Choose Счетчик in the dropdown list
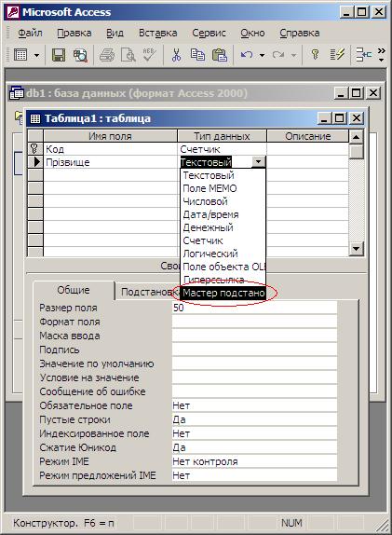The image size is (392, 535). (x=223, y=240)
